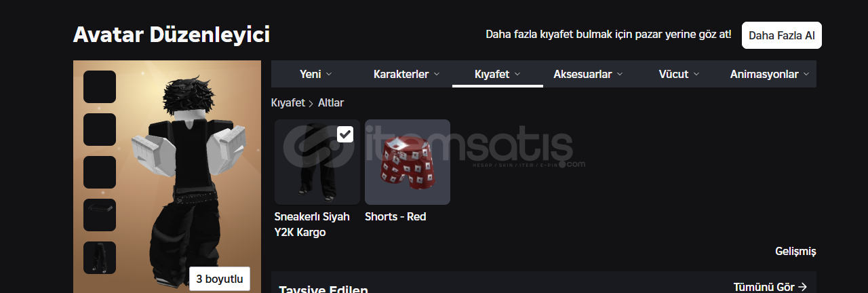Expand the Yeni dropdown menu
This screenshot has height=293, width=868.
point(316,74)
